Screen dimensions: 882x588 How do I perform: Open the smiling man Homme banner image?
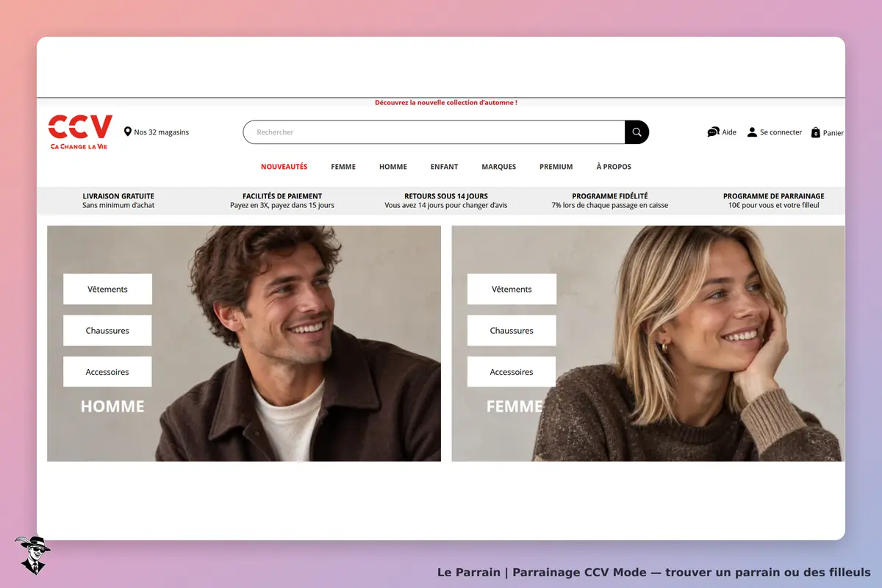tap(244, 343)
